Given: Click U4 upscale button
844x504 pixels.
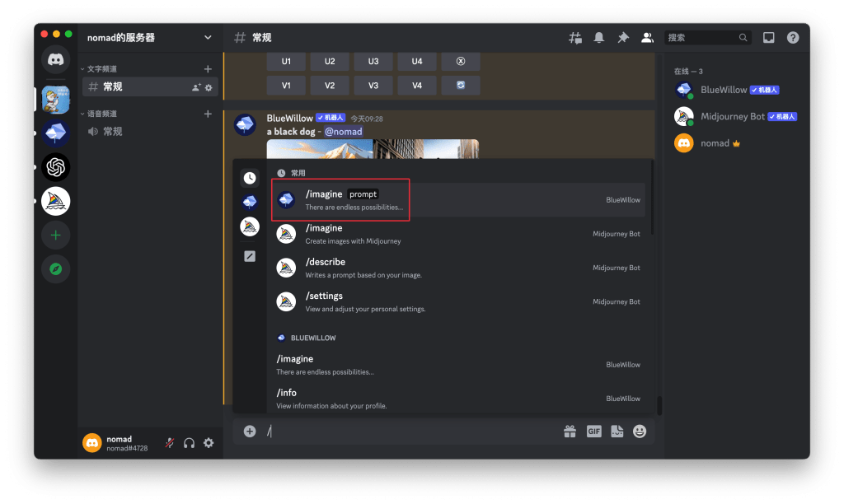Looking at the screenshot, I should tap(417, 61).
